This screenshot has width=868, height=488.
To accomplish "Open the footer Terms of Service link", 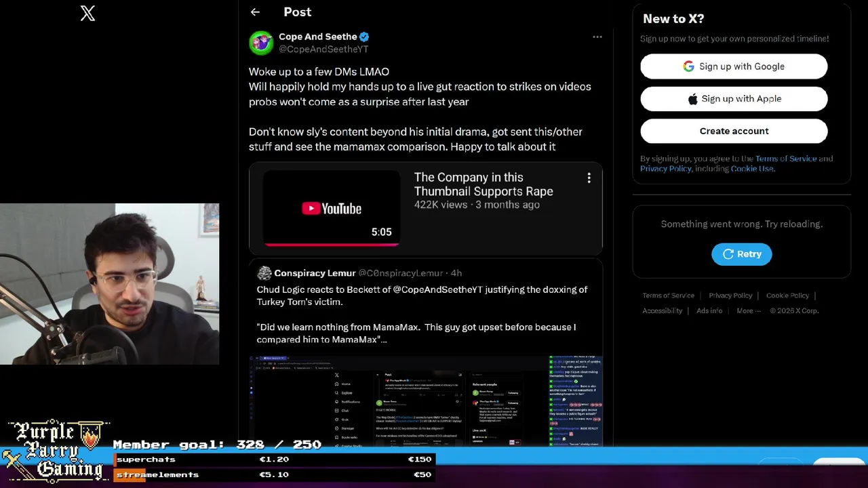I will click(669, 296).
